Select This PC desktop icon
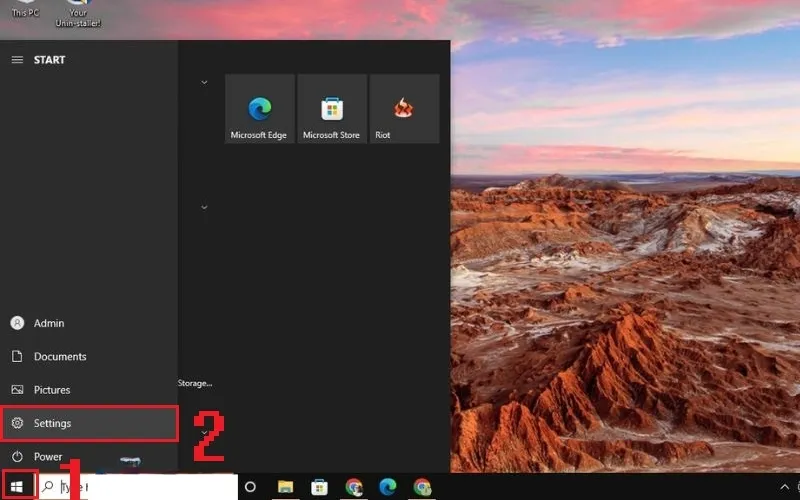This screenshot has width=800, height=500. click(x=25, y=9)
